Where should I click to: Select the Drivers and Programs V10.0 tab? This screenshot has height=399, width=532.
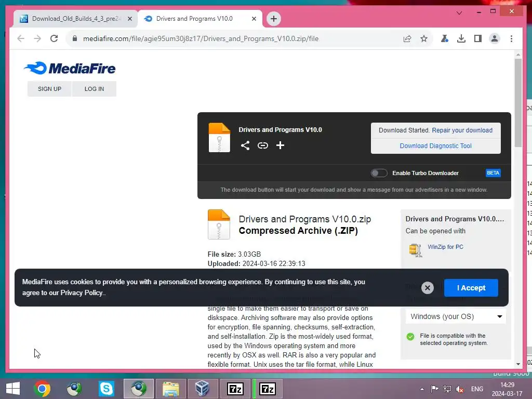(200, 19)
